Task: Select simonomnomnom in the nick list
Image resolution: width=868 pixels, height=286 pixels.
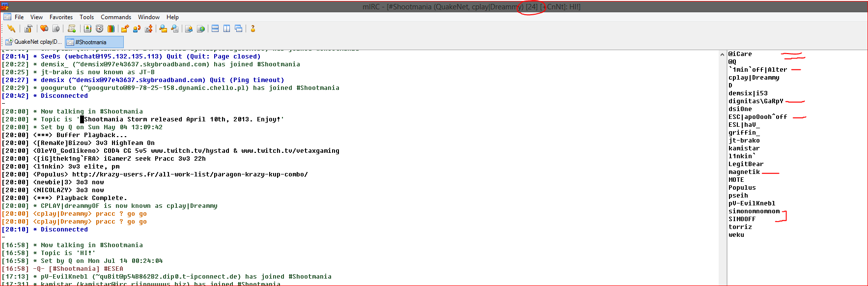Action: pos(754,211)
